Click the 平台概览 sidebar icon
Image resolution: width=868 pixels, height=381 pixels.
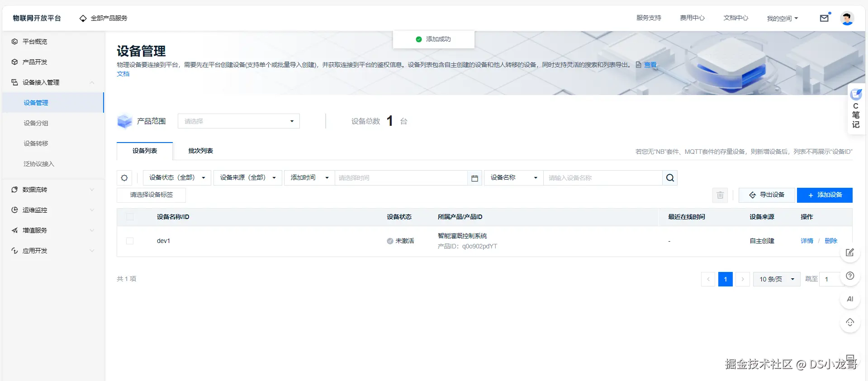(14, 42)
